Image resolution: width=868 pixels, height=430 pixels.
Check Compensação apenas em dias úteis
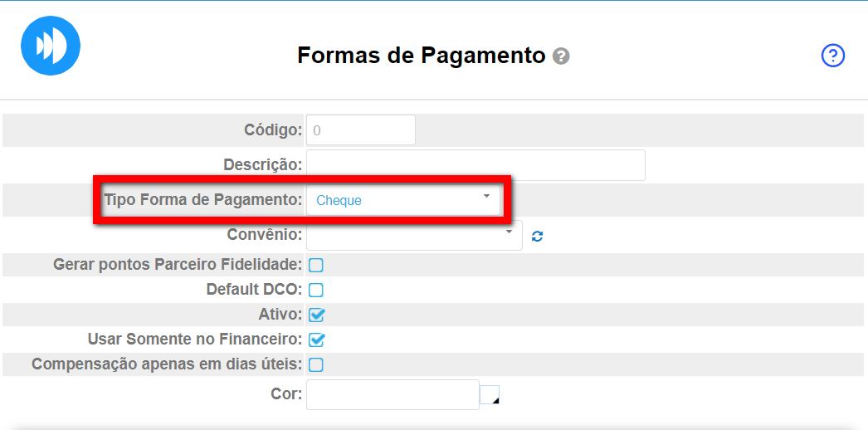pos(316,364)
